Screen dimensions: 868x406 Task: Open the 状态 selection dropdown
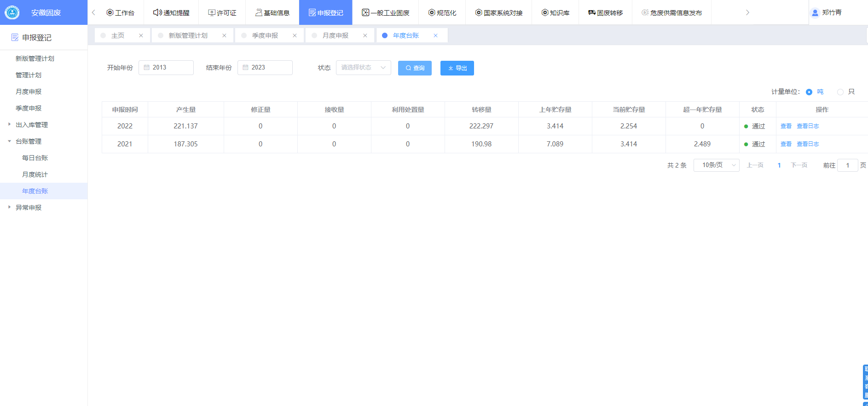point(363,68)
